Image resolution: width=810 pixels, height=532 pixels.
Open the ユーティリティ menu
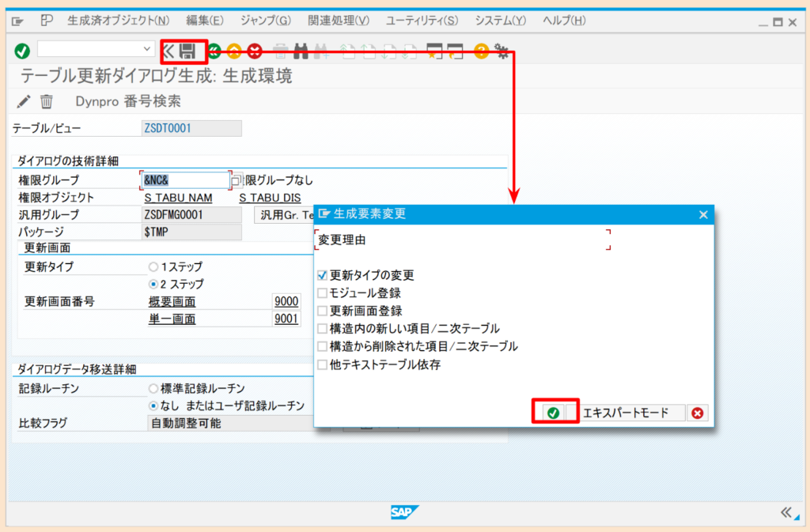[x=422, y=20]
